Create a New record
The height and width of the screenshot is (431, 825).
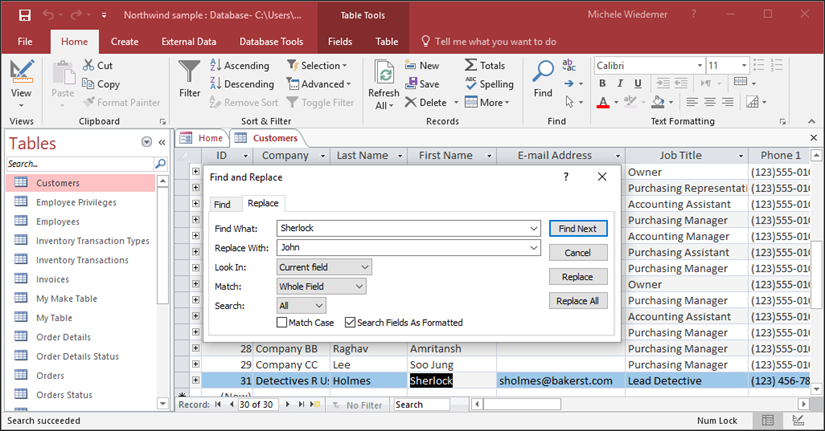pyautogui.click(x=422, y=65)
